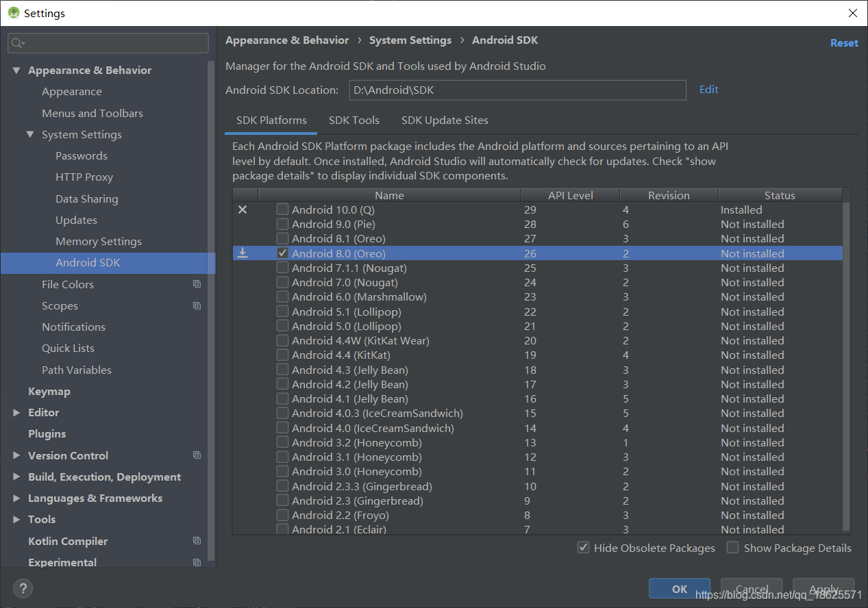This screenshot has width=868, height=608.
Task: Open Updates settings
Action: click(x=76, y=220)
